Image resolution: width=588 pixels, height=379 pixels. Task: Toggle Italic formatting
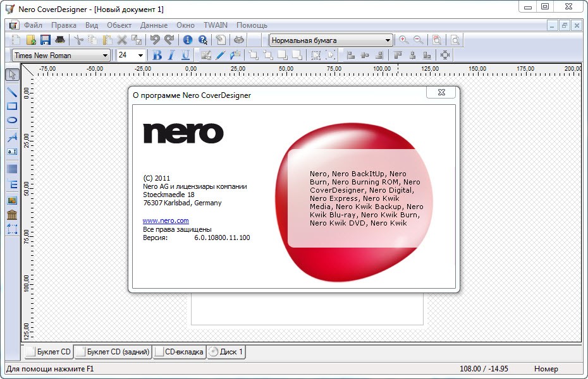pyautogui.click(x=171, y=55)
